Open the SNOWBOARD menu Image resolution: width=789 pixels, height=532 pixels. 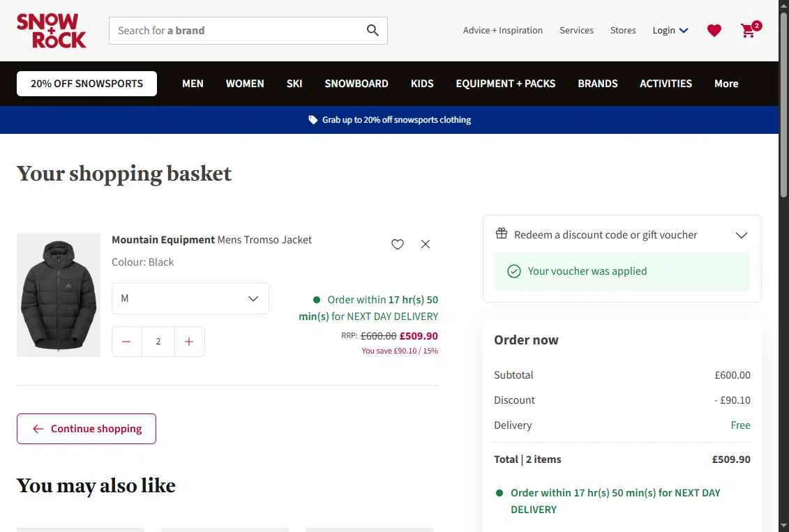pos(356,84)
